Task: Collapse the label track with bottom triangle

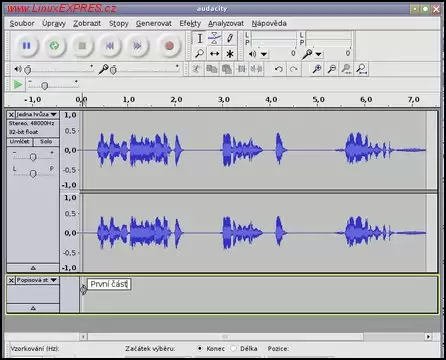Action: coord(33,308)
